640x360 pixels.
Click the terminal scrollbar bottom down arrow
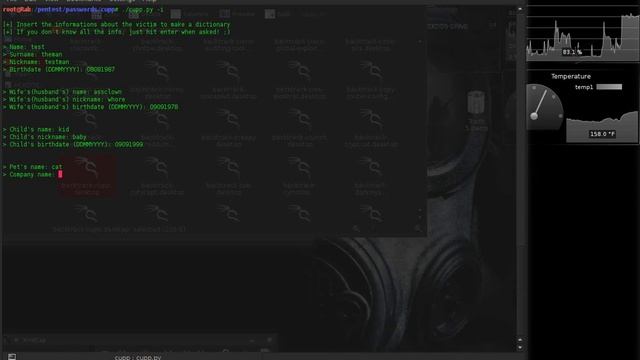520,347
